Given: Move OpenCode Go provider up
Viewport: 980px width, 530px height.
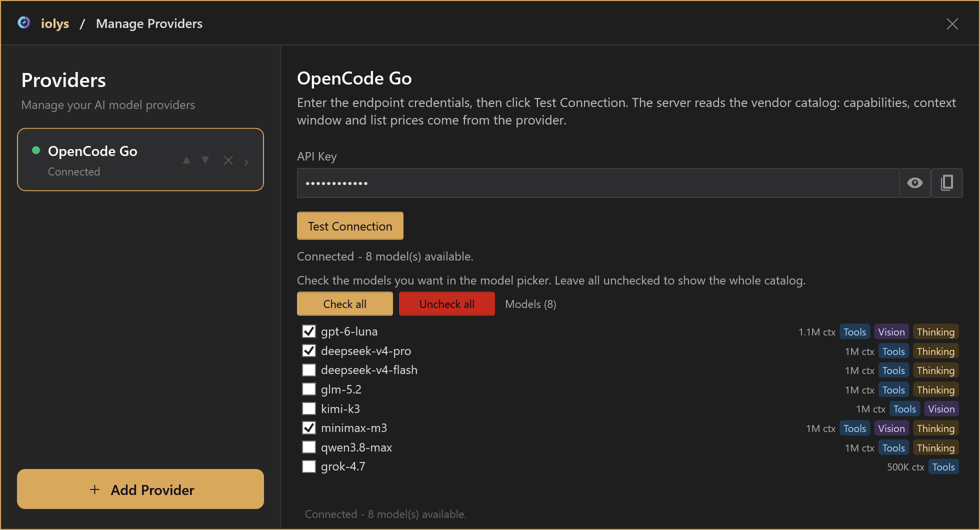Looking at the screenshot, I should click(186, 160).
